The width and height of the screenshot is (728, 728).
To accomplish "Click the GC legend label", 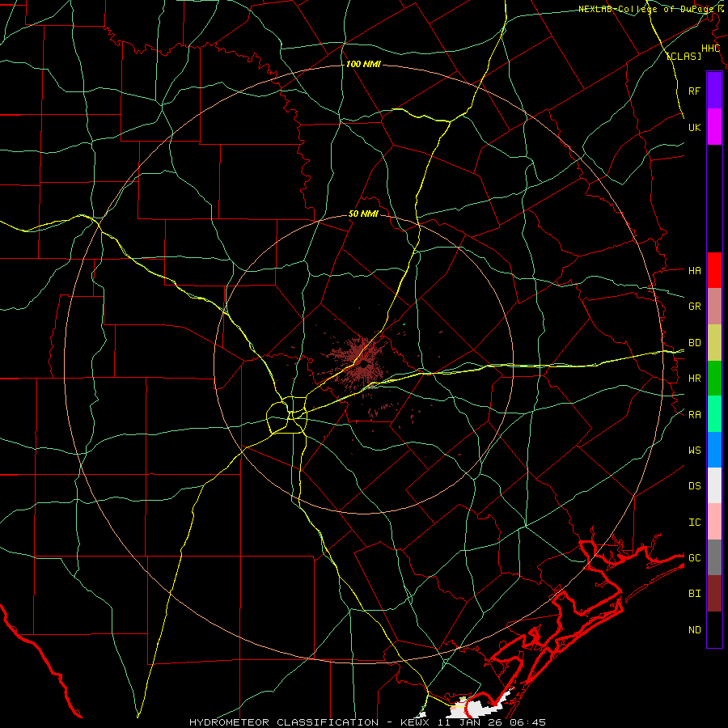I will [694, 557].
